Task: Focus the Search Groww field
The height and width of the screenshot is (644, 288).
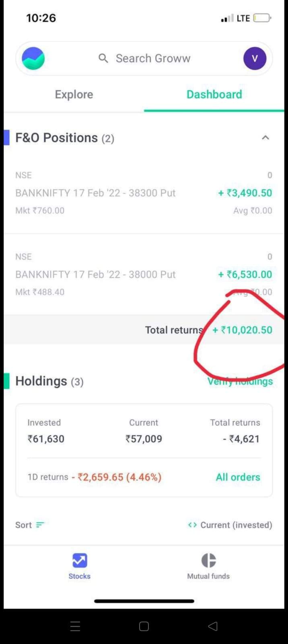Action: [x=144, y=58]
